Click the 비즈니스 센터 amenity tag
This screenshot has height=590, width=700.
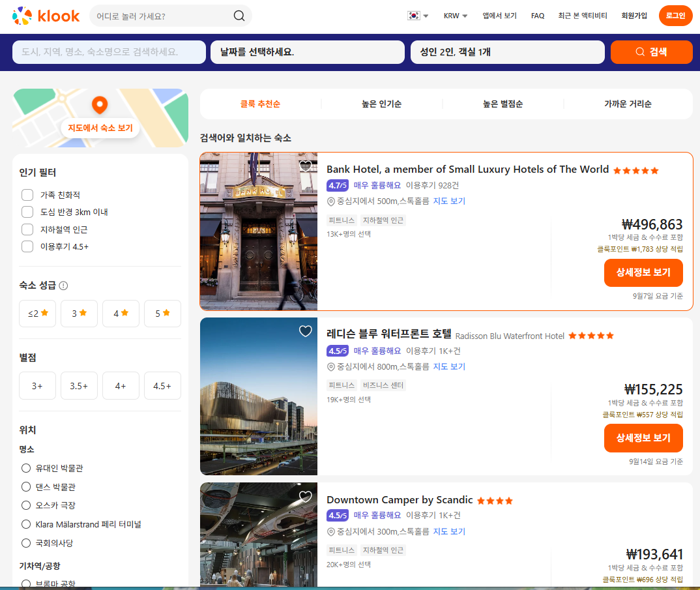(383, 385)
